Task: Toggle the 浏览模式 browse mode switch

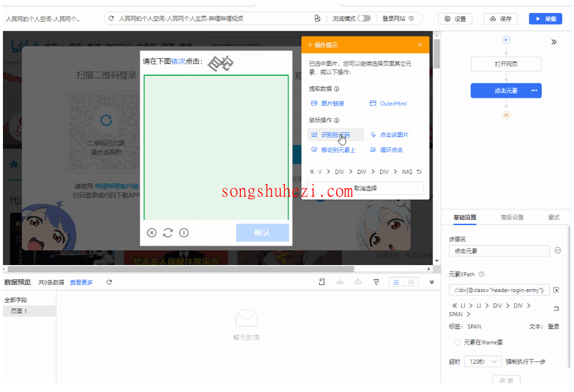Action: pos(364,18)
